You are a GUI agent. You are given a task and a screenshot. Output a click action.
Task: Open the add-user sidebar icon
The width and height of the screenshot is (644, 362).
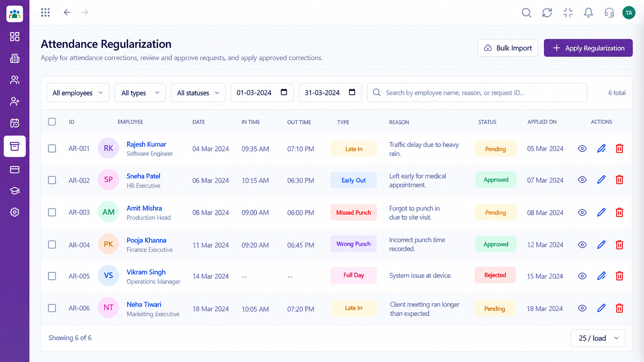(x=15, y=101)
